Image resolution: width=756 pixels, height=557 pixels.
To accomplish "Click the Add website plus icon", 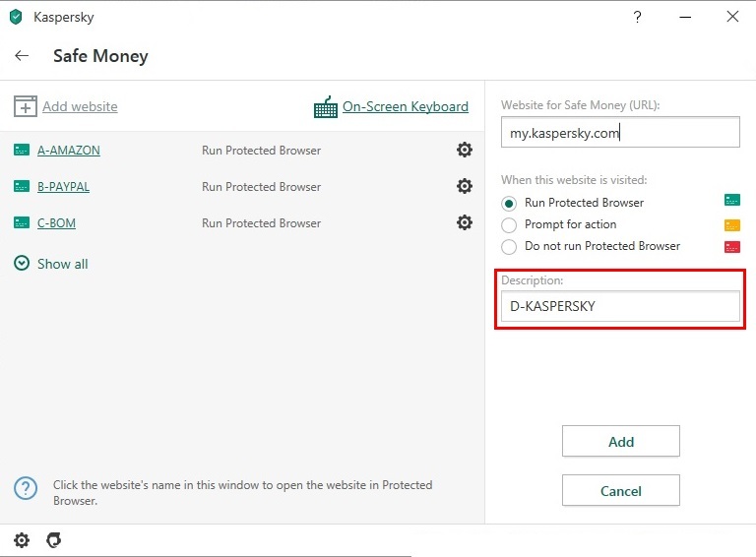I will 26,107.
